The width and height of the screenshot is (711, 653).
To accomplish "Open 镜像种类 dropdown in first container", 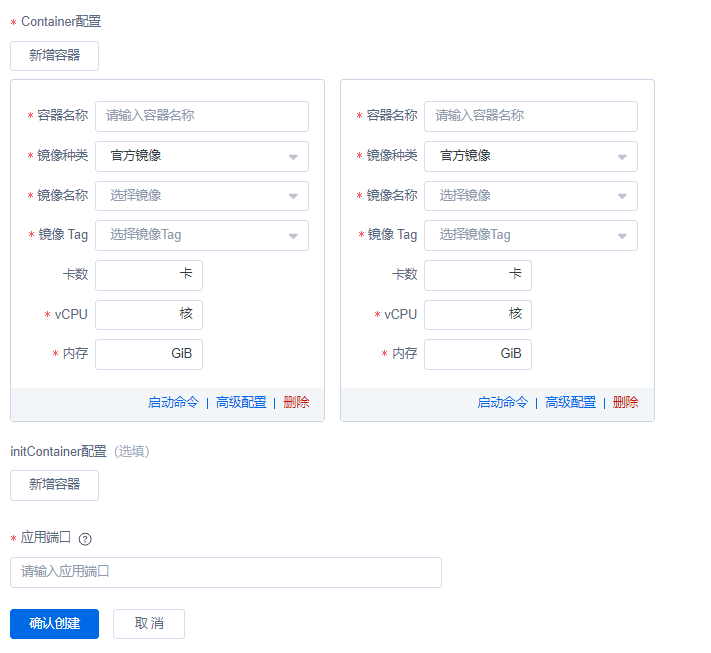I will click(x=201, y=156).
